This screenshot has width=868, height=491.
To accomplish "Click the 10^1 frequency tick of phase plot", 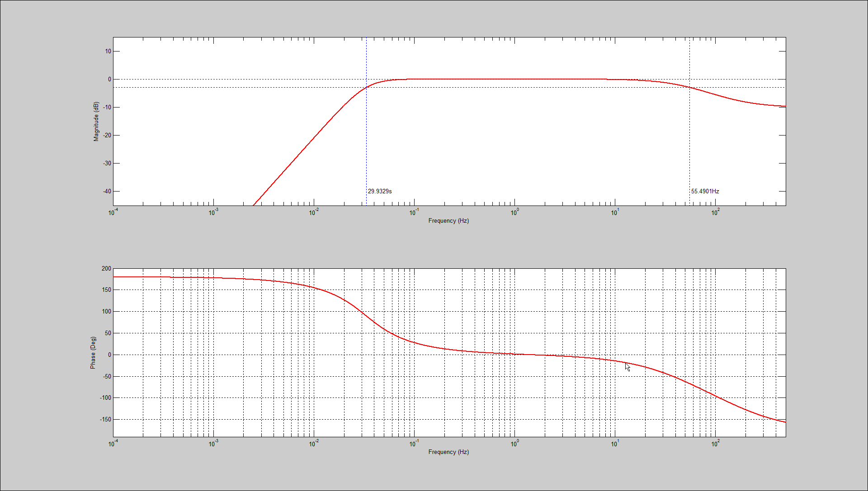I will click(x=615, y=444).
